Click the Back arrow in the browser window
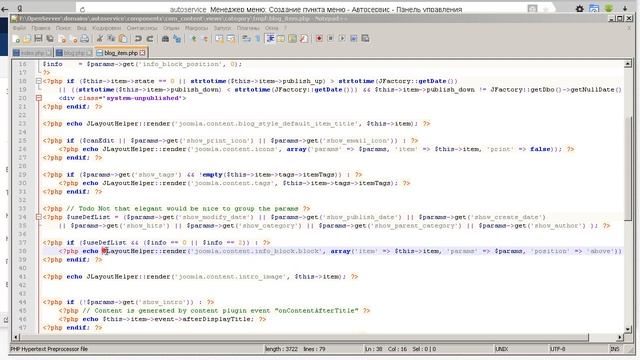This screenshot has height=360, width=640. (x=5, y=8)
